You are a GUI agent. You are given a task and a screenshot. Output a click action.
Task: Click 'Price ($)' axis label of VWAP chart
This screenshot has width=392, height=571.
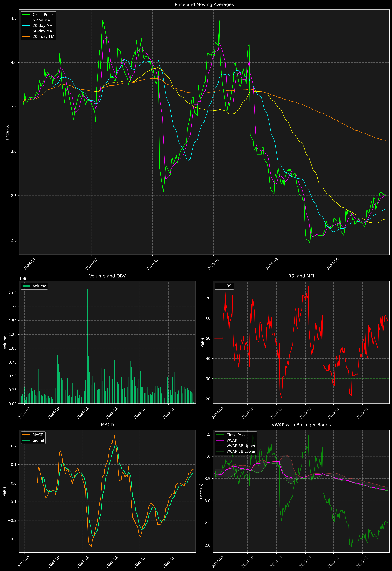(201, 491)
